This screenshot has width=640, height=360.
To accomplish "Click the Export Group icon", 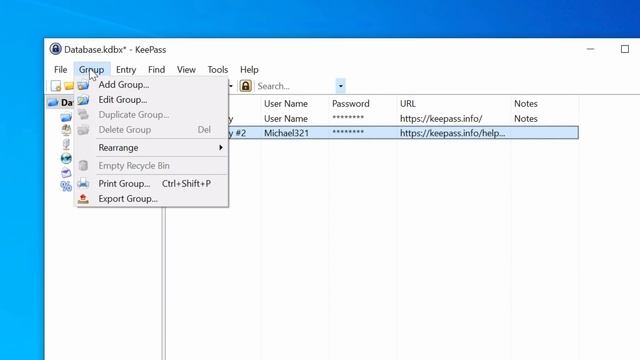I will coord(83,199).
